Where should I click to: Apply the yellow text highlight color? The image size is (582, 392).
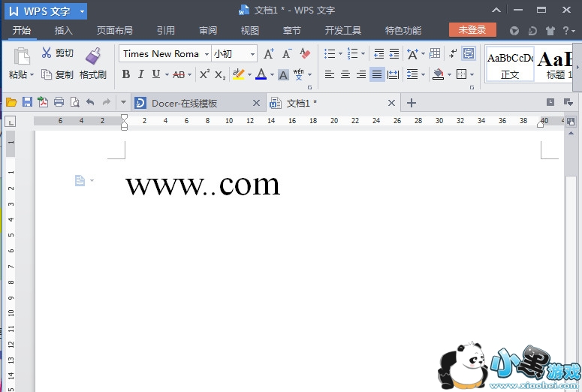coord(238,74)
